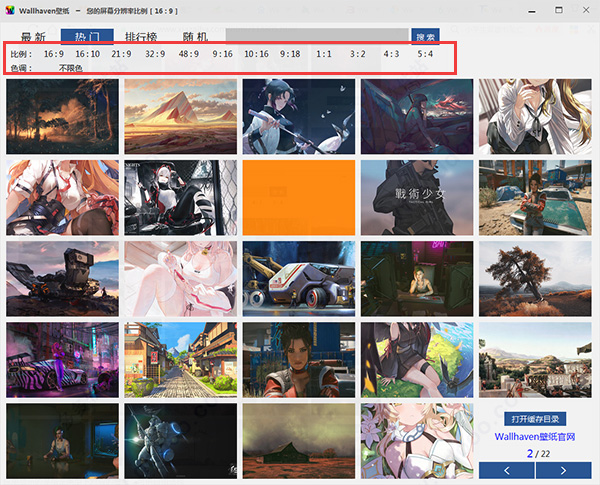Viewport: 600px width, 485px height.
Task: Click the Wallhaven app icon in title bar
Action: (9, 10)
